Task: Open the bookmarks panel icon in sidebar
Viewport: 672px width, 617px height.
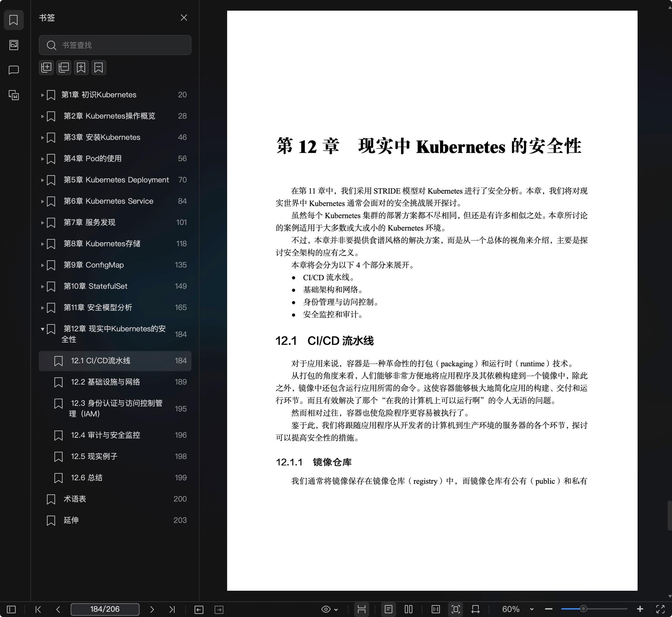Action: tap(13, 20)
